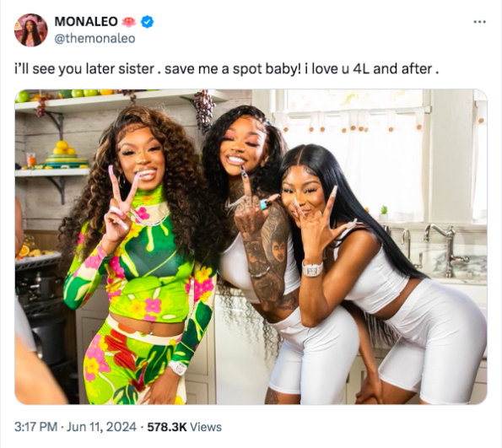Click the word Views after the count
Image resolution: width=502 pixels, height=448 pixels.
coord(206,427)
